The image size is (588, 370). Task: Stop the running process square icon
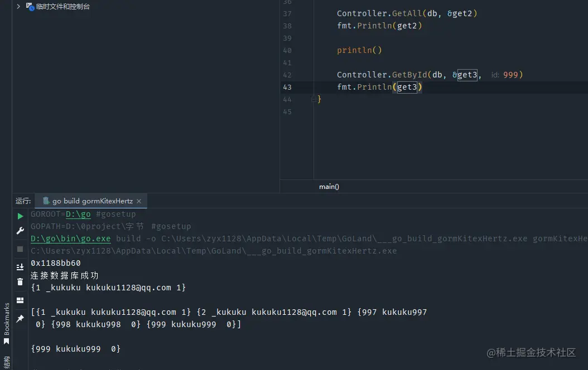20,249
